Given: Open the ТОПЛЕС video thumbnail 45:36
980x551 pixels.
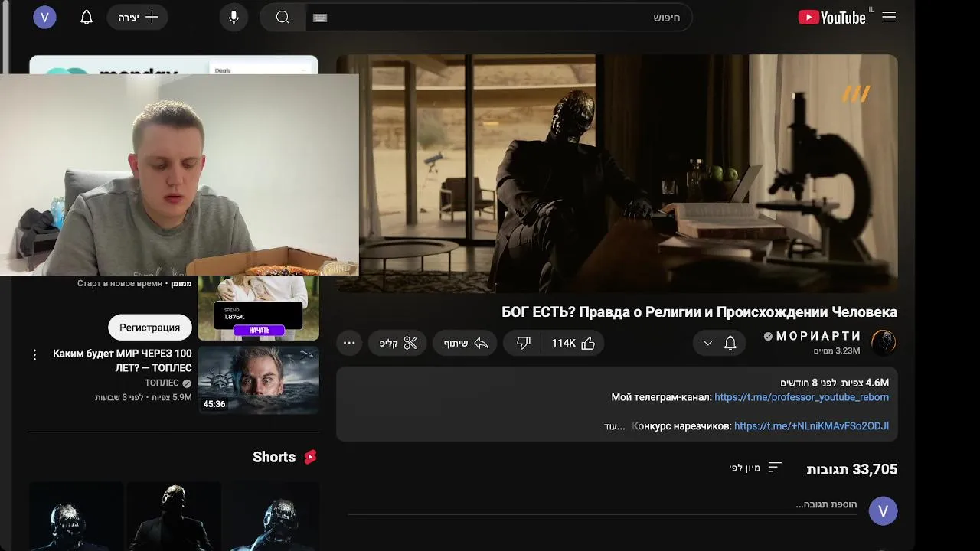Looking at the screenshot, I should pos(258,380).
